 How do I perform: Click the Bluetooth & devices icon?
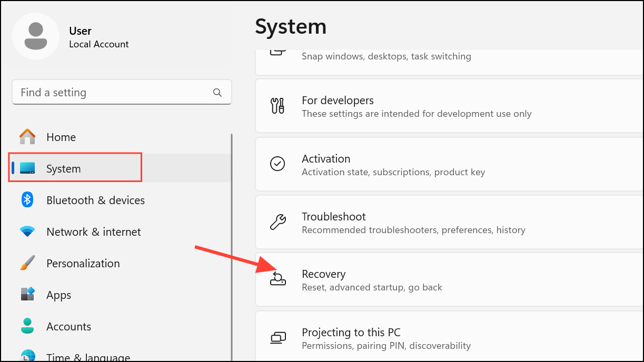pyautogui.click(x=27, y=200)
